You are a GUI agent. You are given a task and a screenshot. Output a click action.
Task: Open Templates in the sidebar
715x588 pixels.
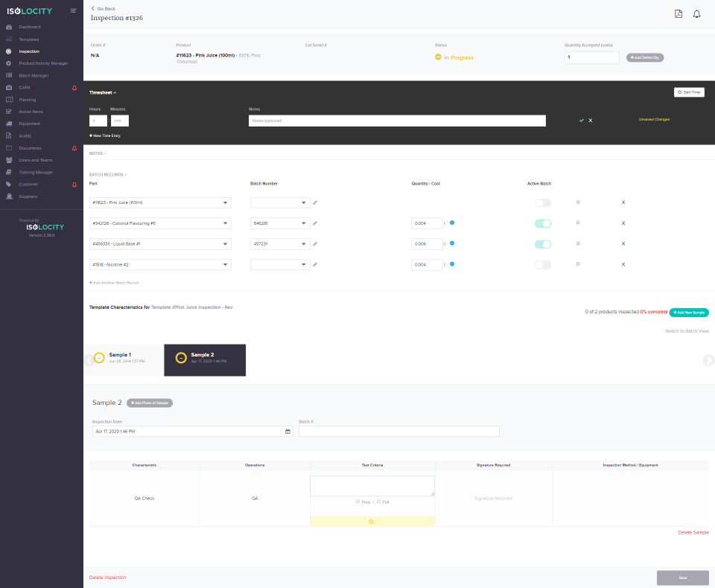(29, 39)
